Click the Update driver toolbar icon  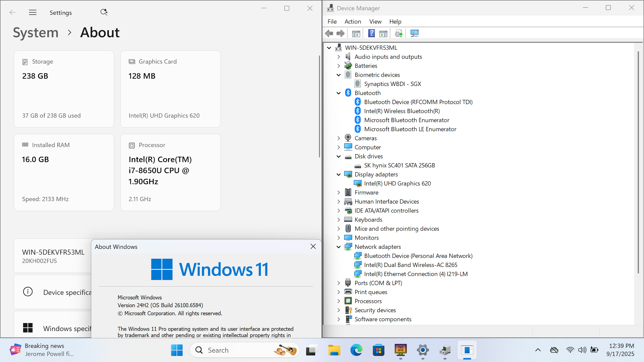click(398, 33)
